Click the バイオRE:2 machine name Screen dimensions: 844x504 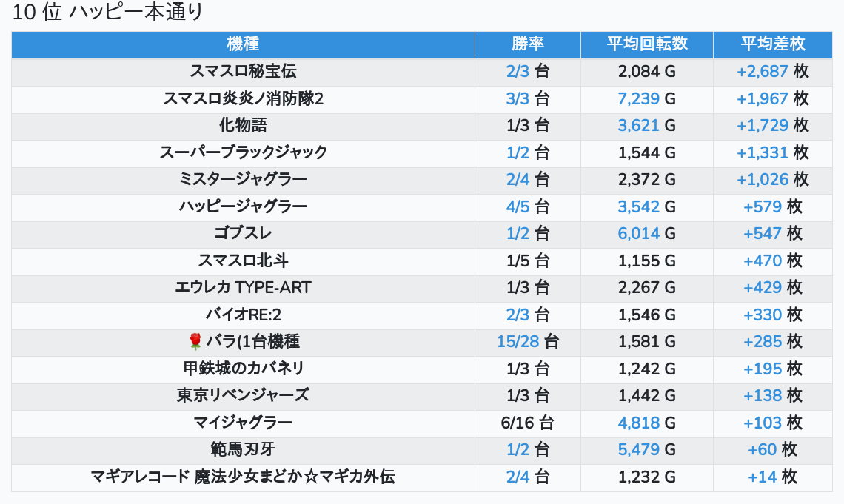pos(243,315)
